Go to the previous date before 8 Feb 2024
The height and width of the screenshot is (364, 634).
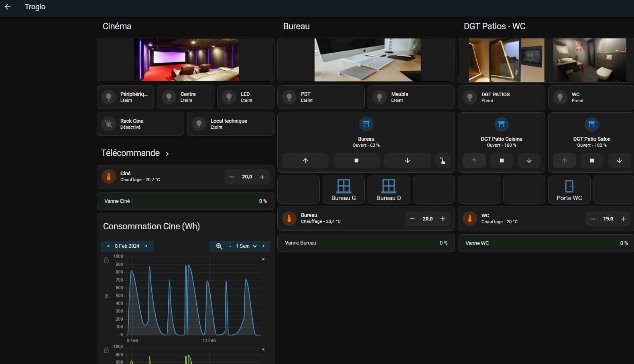click(108, 246)
